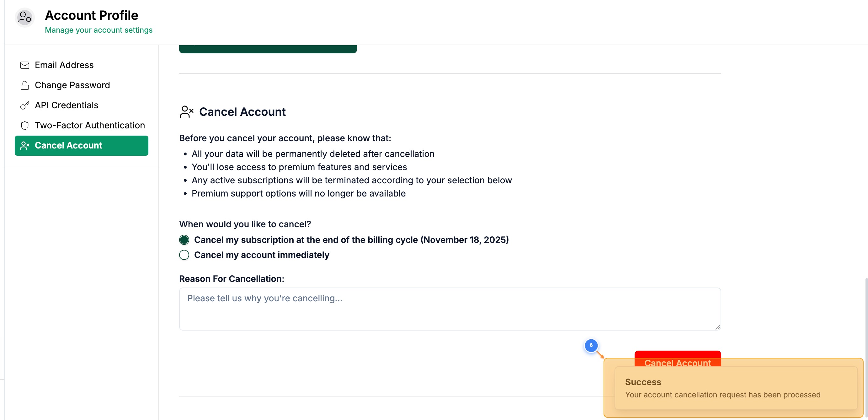Click the person-x icon next to the Cancel Account heading
Image resolution: width=868 pixels, height=420 pixels.
pos(187,111)
